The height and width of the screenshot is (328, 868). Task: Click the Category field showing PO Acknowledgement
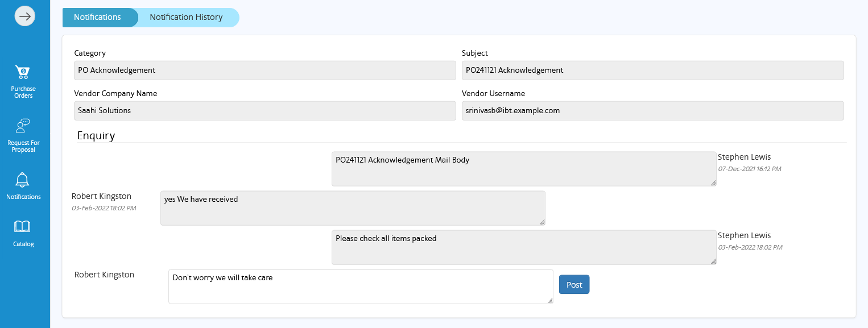click(x=264, y=70)
